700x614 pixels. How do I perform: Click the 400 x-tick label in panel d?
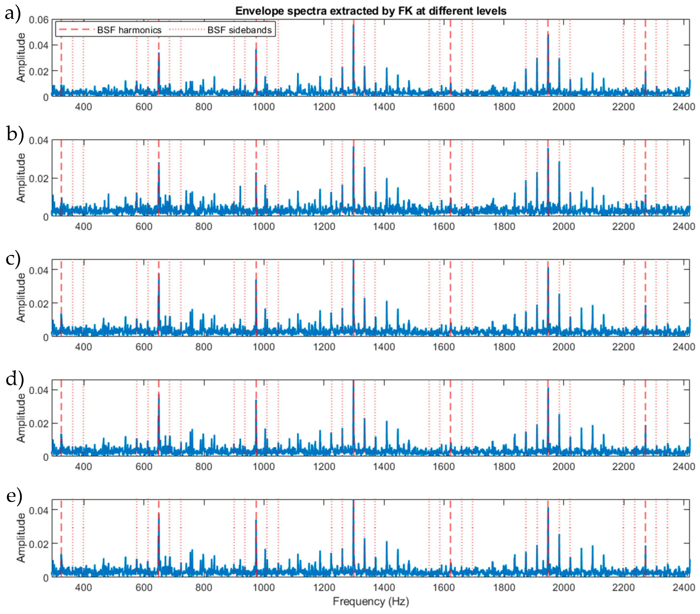click(x=83, y=466)
